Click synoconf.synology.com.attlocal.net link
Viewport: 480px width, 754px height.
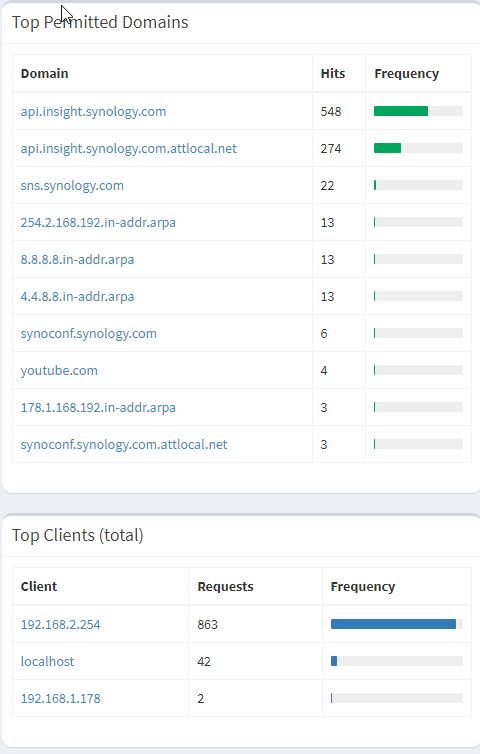point(124,444)
